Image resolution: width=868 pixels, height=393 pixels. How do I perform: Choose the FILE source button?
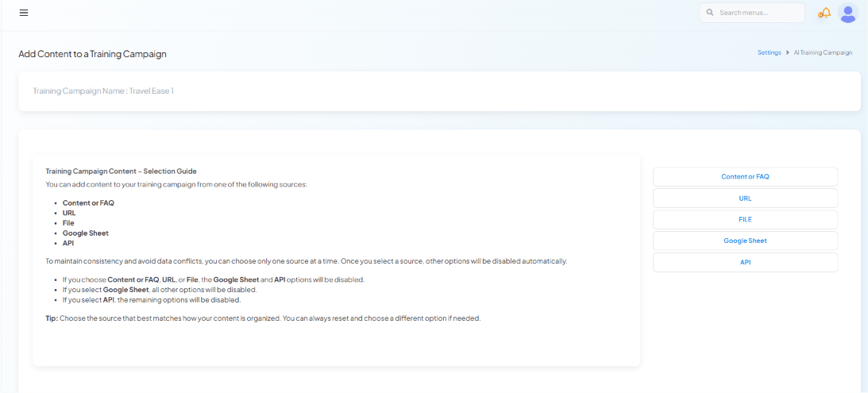[745, 219]
